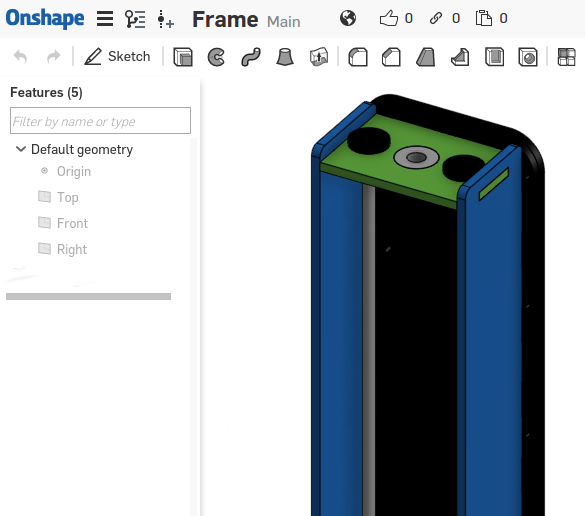The image size is (585, 516).
Task: Select the Right plane
Action: pyautogui.click(x=72, y=249)
